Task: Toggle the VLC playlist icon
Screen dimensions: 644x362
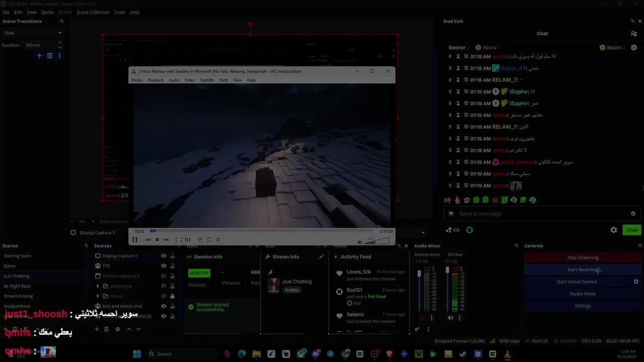Action: 200,240
